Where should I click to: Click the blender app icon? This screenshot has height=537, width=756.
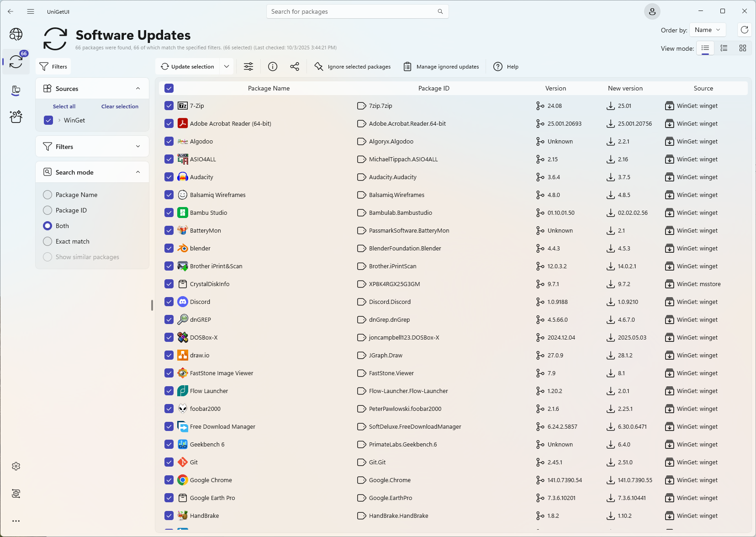[x=183, y=248]
